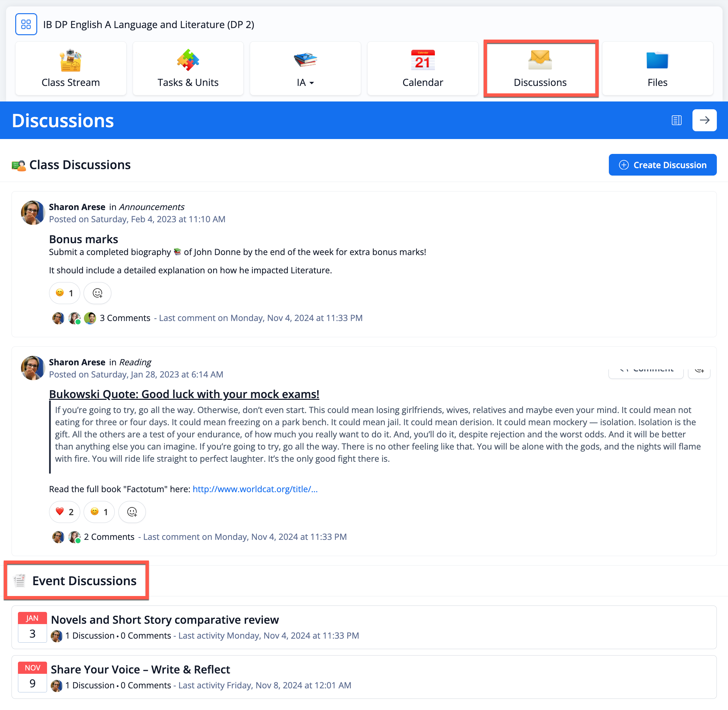Open the IA dropdown

tap(305, 83)
